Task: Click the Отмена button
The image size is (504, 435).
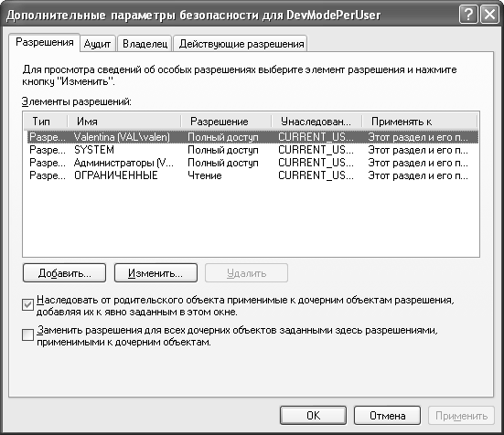Action: [387, 416]
